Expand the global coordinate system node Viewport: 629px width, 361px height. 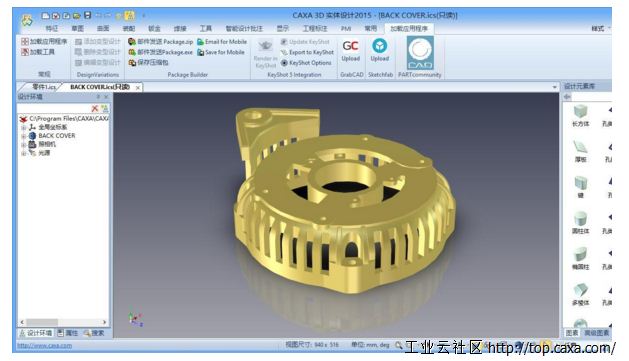(x=23, y=128)
